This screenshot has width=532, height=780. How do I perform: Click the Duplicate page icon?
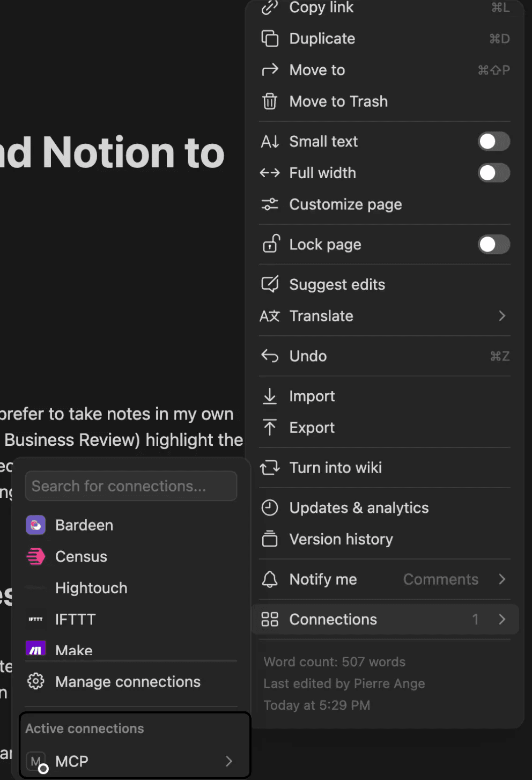tap(270, 39)
